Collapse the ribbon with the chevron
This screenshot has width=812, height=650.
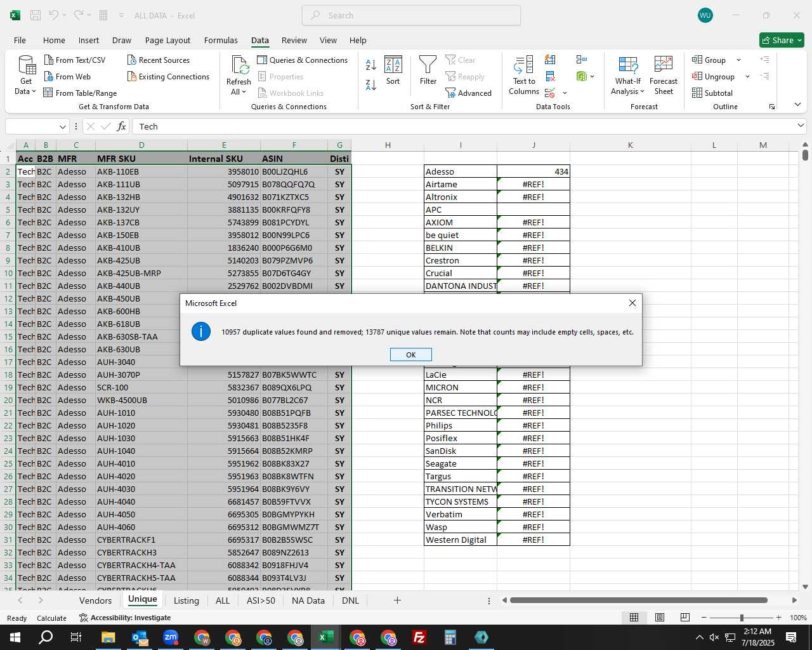pos(797,105)
